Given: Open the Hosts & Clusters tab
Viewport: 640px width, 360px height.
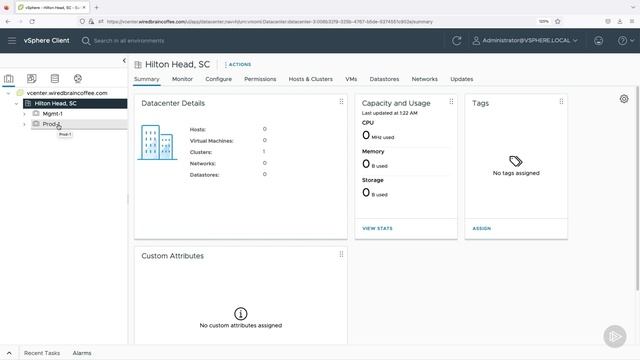Looking at the screenshot, I should 311,79.
